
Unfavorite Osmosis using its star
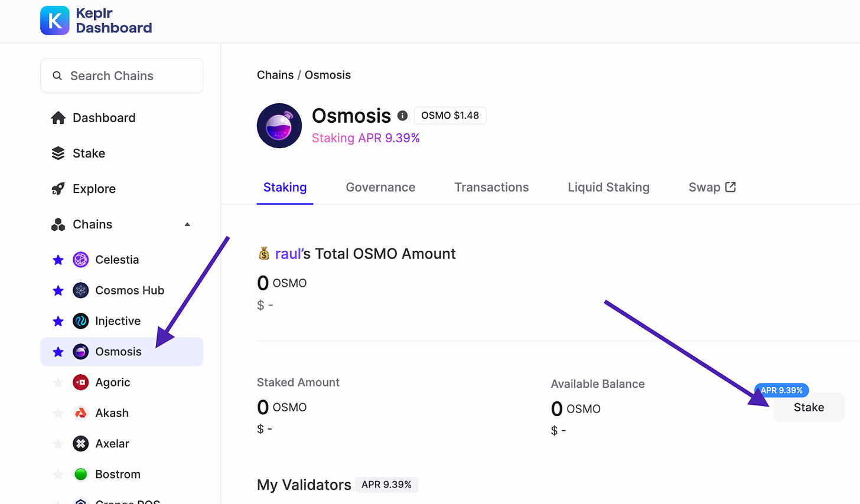[x=58, y=352]
